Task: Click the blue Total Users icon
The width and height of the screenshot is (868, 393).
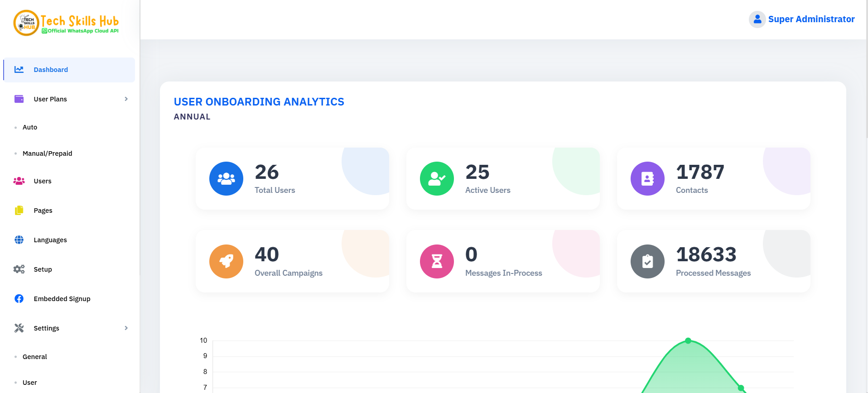Action: click(226, 179)
